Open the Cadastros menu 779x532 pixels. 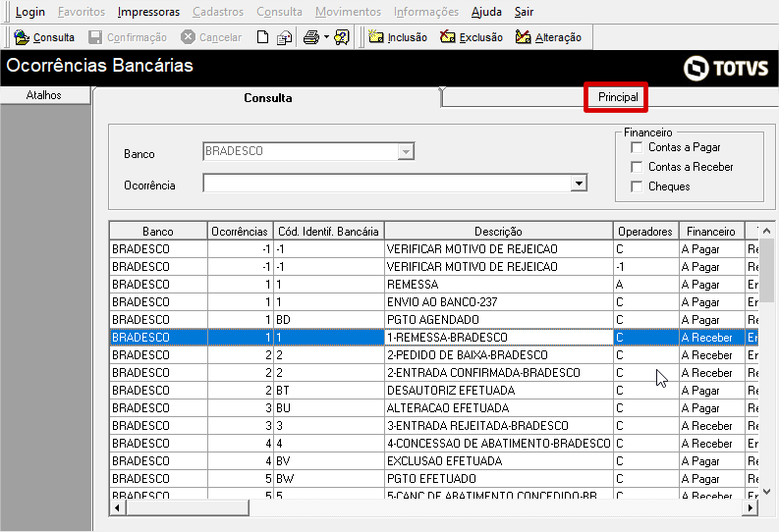click(x=218, y=12)
